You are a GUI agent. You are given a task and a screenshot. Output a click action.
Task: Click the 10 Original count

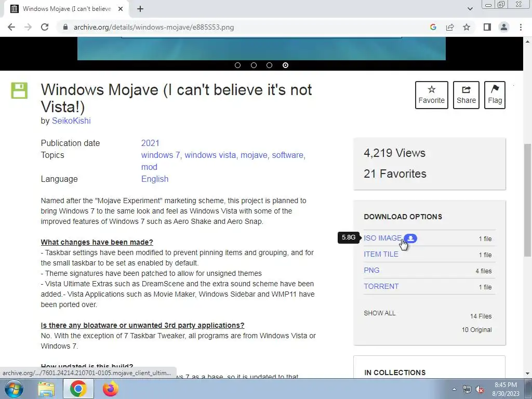pyautogui.click(x=477, y=330)
